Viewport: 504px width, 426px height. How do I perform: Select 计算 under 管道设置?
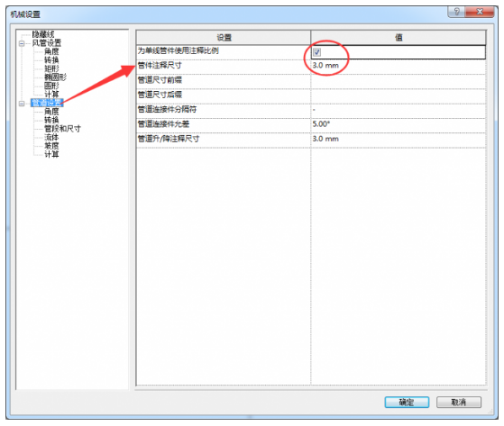pos(51,154)
